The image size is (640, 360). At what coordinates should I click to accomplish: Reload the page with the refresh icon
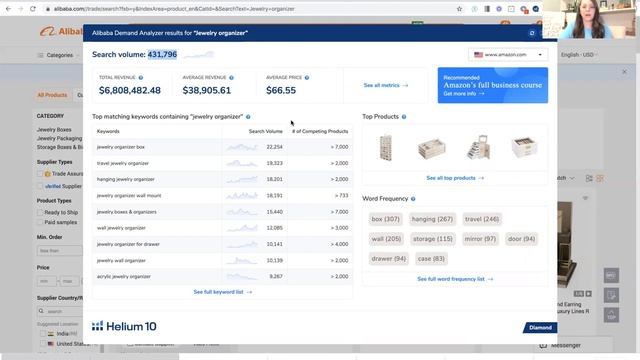tap(33, 9)
